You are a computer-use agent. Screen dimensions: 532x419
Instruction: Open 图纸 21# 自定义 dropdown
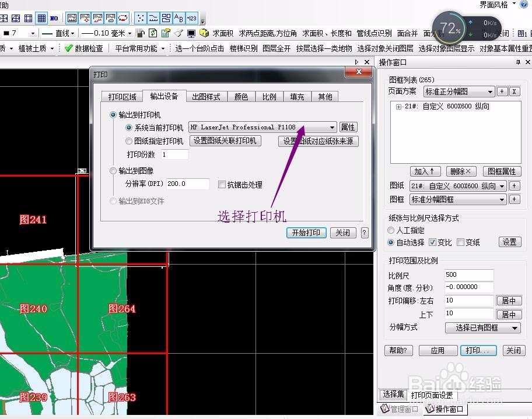(502, 186)
